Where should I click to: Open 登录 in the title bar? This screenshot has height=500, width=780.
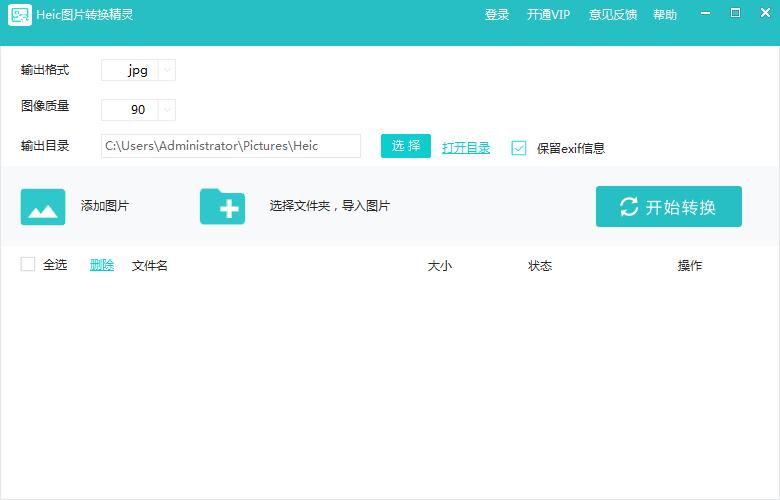click(x=497, y=15)
